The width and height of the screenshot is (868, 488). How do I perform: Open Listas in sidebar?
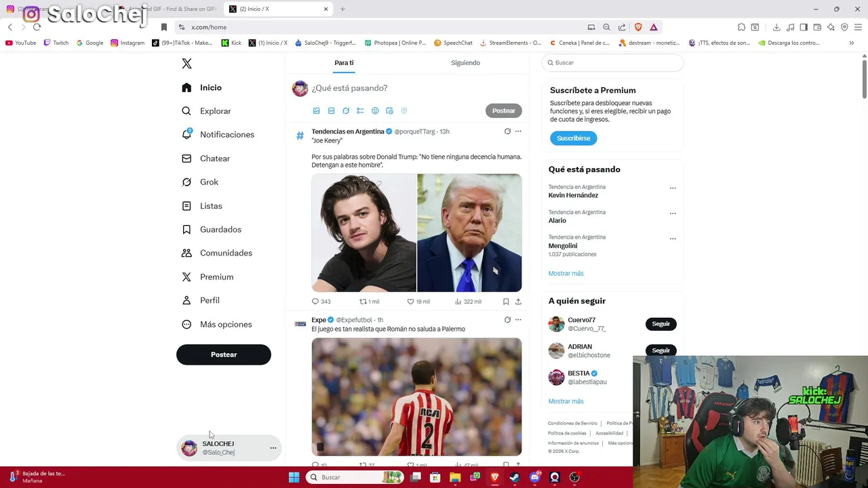point(202,206)
